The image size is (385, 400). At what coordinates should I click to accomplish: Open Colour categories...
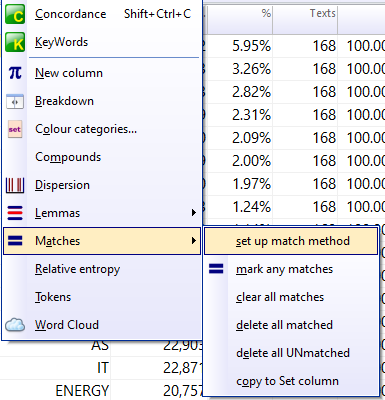pos(102,129)
